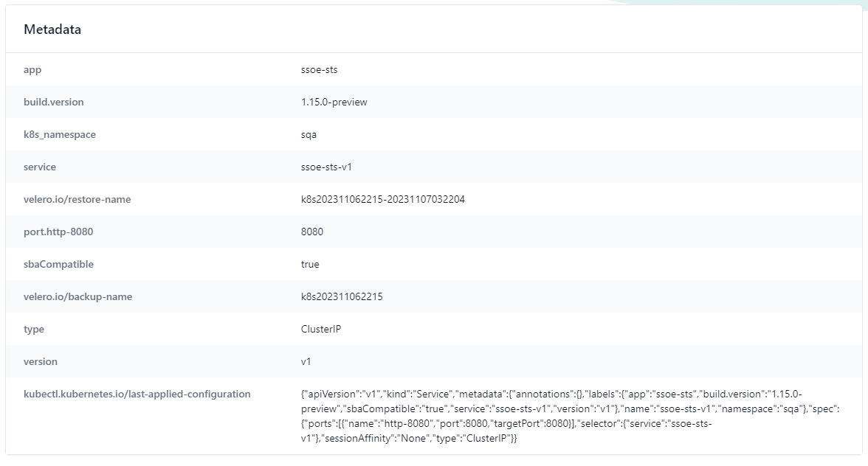Click the app key label
This screenshot has height=466, width=868.
point(32,69)
